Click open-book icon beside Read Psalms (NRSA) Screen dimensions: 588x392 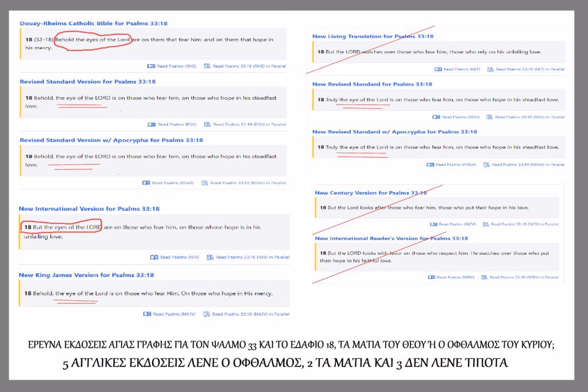click(431, 165)
